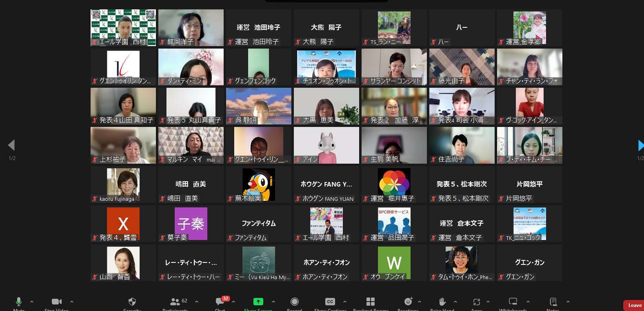
Task: Open the Whiteboards tool
Action: pyautogui.click(x=513, y=302)
